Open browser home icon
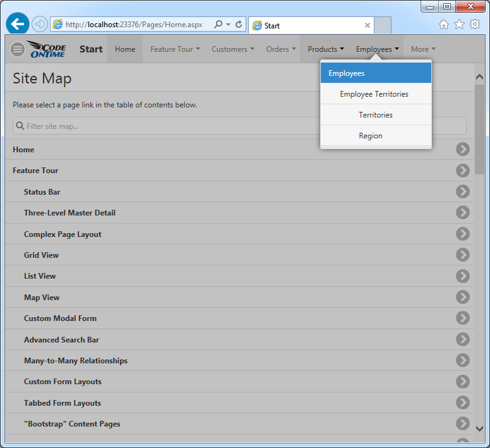This screenshot has height=448, width=490. pyautogui.click(x=444, y=24)
